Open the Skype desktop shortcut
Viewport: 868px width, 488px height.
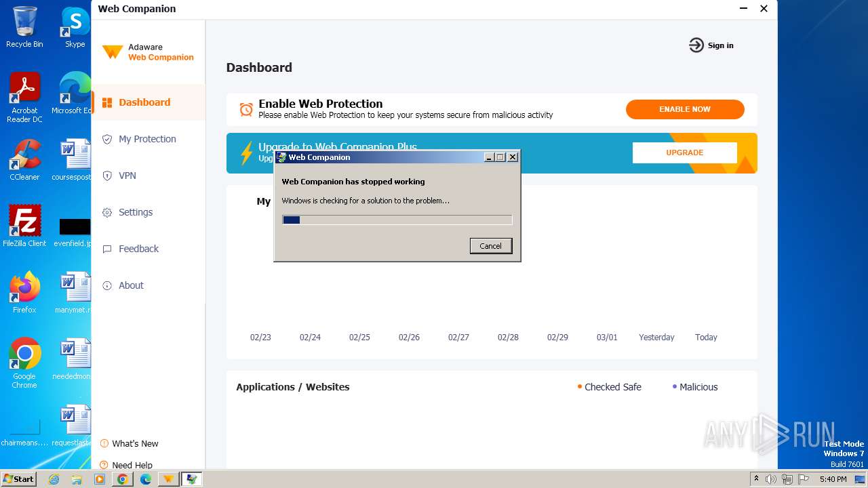click(75, 27)
